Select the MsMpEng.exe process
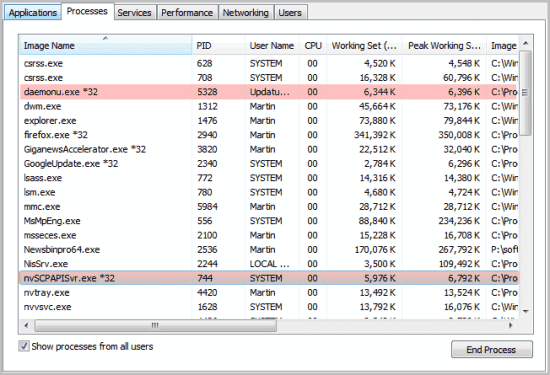550x375 pixels. 269,221
